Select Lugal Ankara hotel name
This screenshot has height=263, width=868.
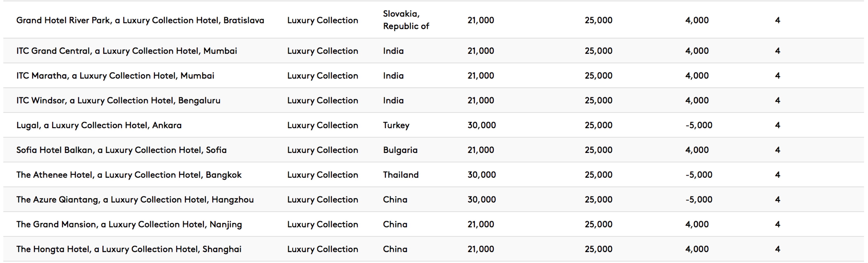coord(99,125)
